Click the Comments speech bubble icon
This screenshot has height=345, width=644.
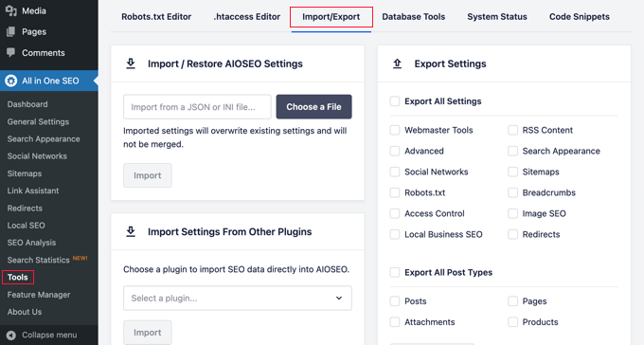tap(11, 53)
